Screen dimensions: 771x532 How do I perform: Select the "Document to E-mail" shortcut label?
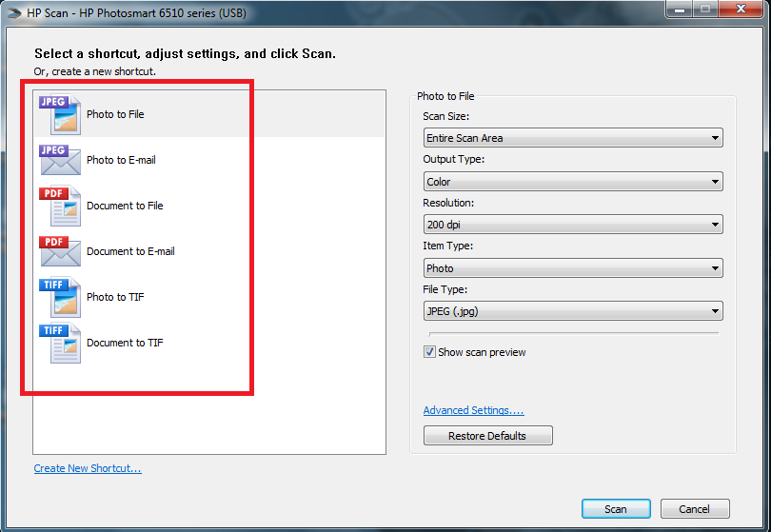tap(130, 251)
